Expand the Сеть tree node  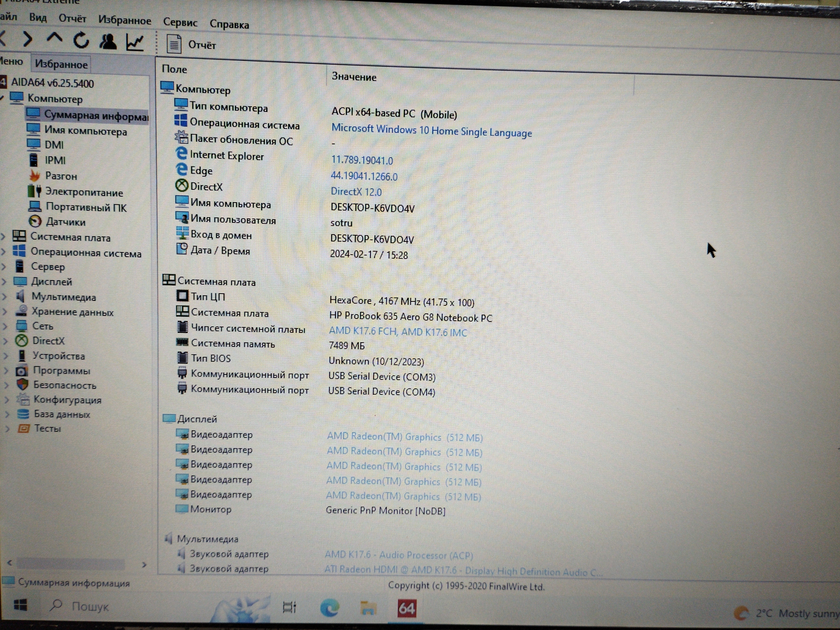[5, 326]
